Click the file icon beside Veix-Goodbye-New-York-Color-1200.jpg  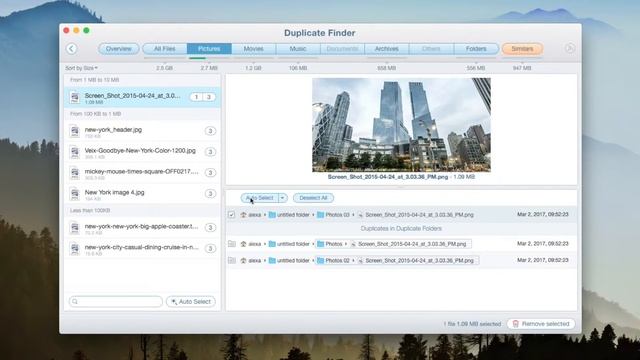[x=75, y=152]
